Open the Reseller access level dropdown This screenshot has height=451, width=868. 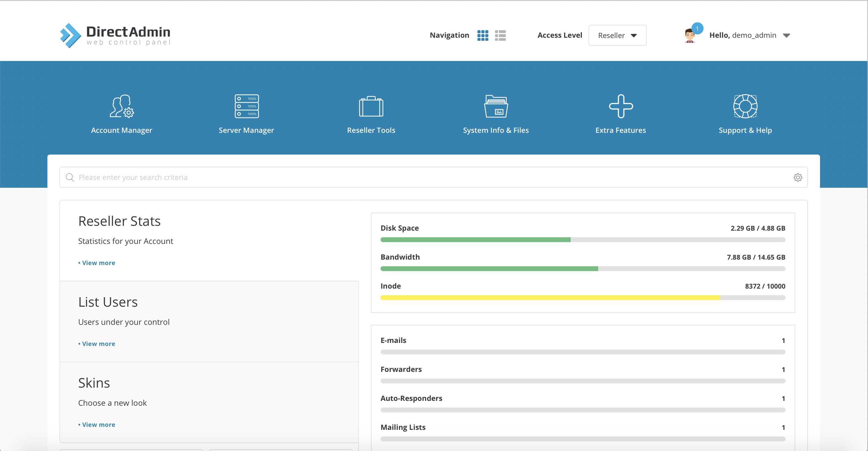pos(617,35)
